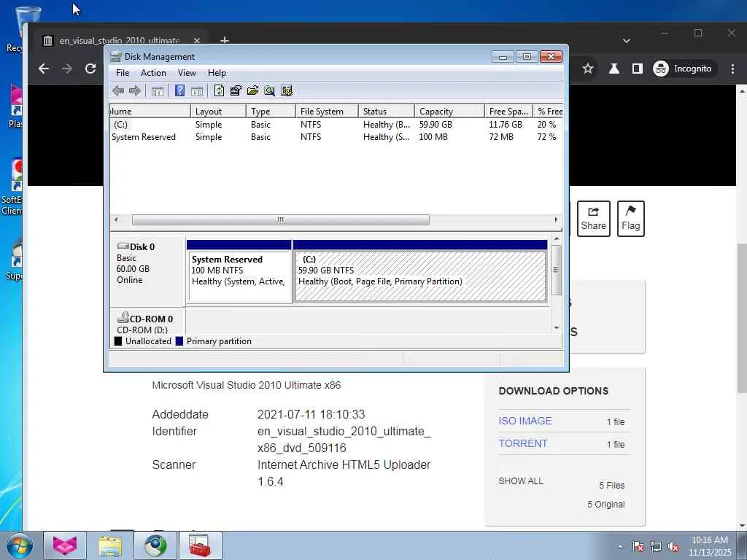Click the Open folder icon in Disk Management toolbar
This screenshot has height=560, width=747.
[252, 90]
